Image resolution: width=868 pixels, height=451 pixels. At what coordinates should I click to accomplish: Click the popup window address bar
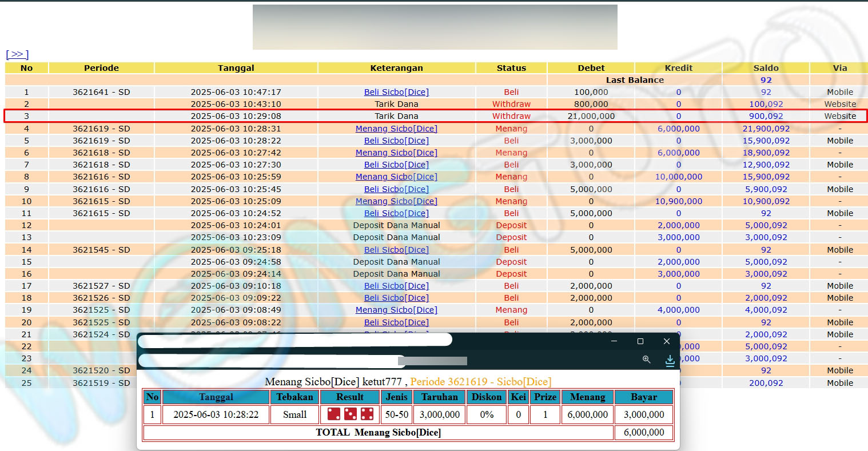(269, 361)
